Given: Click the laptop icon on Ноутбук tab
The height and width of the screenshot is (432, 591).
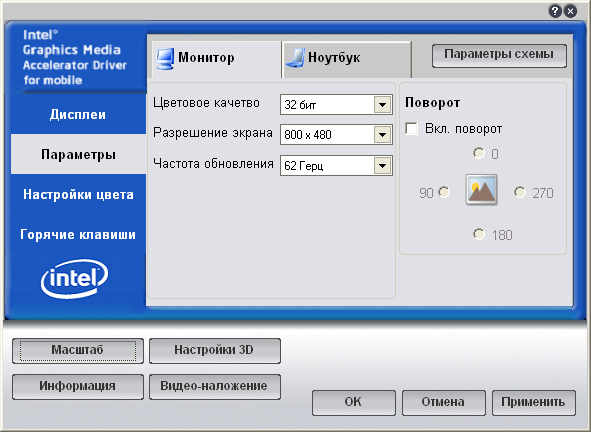Looking at the screenshot, I should [295, 58].
